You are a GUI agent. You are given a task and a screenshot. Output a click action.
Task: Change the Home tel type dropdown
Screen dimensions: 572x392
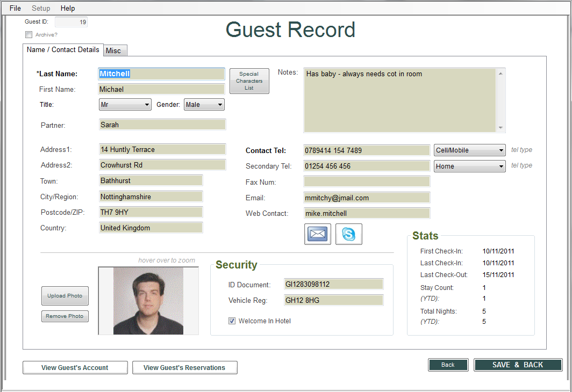click(x=469, y=166)
